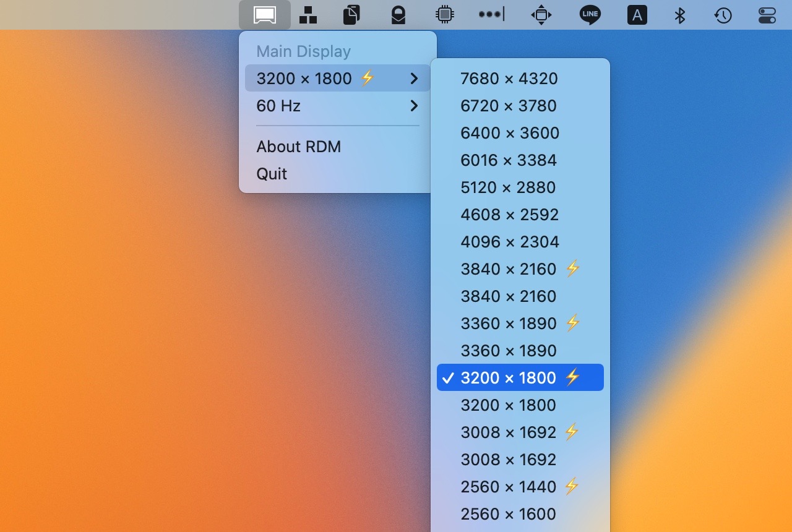Choose 6016 × 3384 resolution
Image resolution: width=792 pixels, height=532 pixels.
(520, 160)
